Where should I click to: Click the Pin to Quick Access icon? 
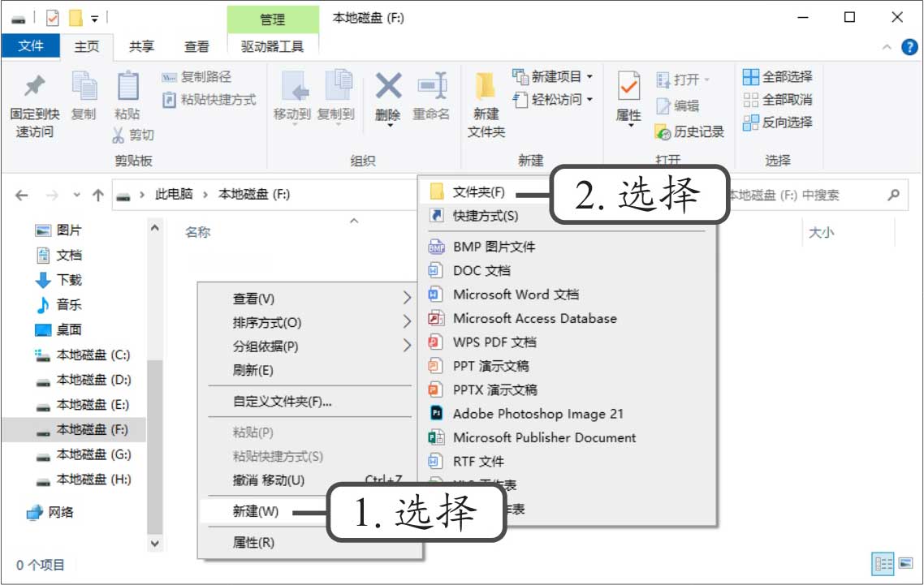[34, 86]
